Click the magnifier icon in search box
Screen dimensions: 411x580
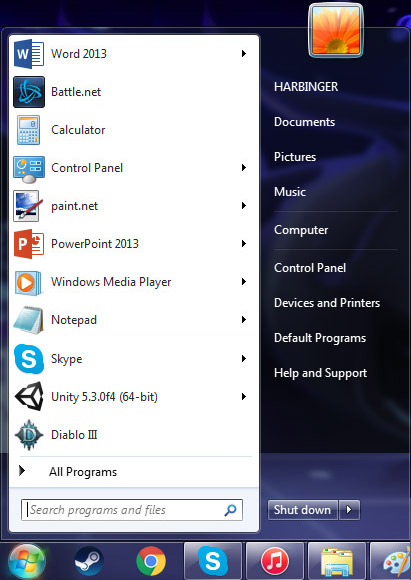click(230, 510)
